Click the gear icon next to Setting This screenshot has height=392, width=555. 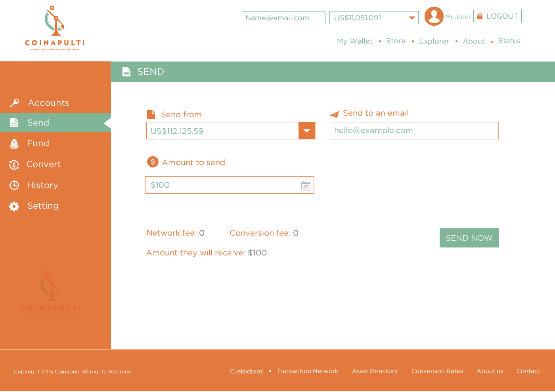click(x=14, y=206)
